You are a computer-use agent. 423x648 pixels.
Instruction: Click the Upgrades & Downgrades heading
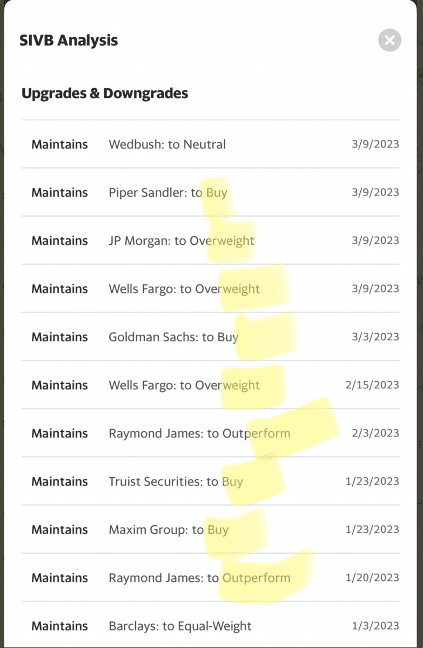tap(105, 93)
